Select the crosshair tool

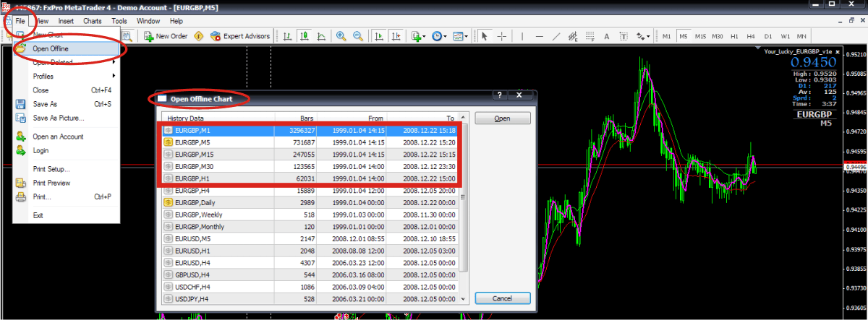tap(502, 35)
